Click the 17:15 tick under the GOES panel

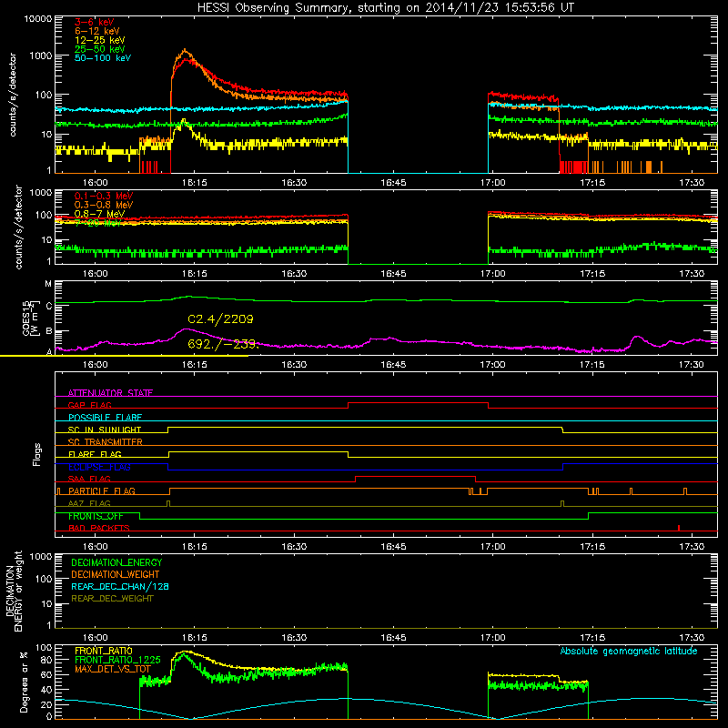point(592,365)
